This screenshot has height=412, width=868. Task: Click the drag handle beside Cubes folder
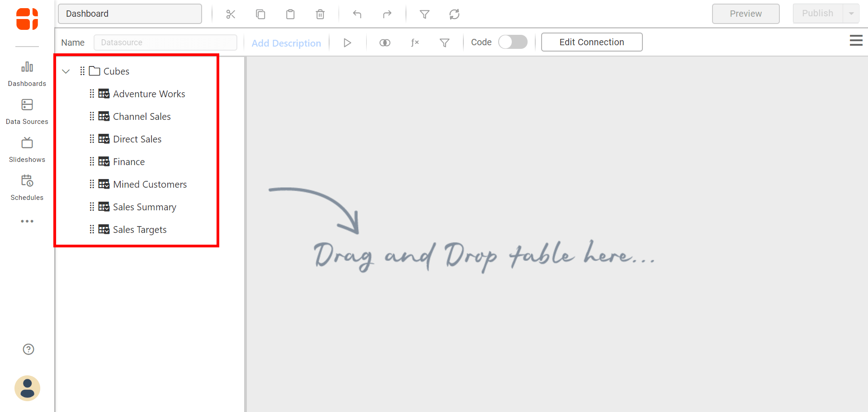[x=82, y=71]
